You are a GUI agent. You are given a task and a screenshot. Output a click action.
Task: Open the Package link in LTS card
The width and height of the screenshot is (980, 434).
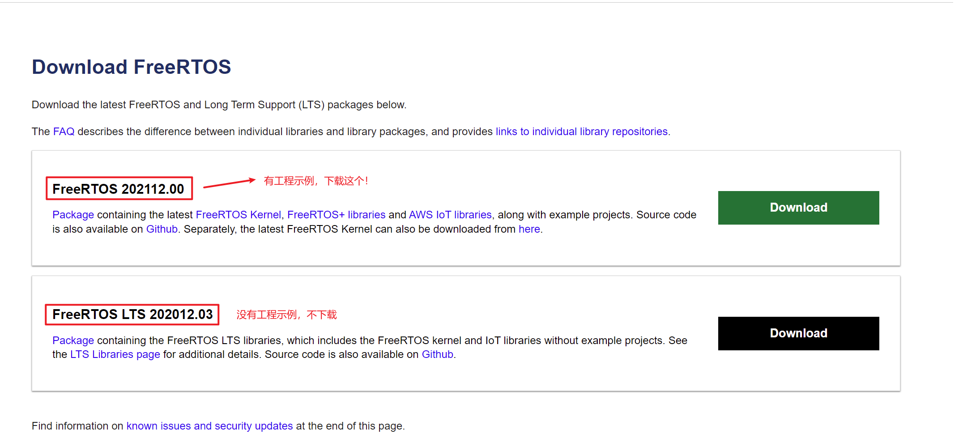coord(73,340)
